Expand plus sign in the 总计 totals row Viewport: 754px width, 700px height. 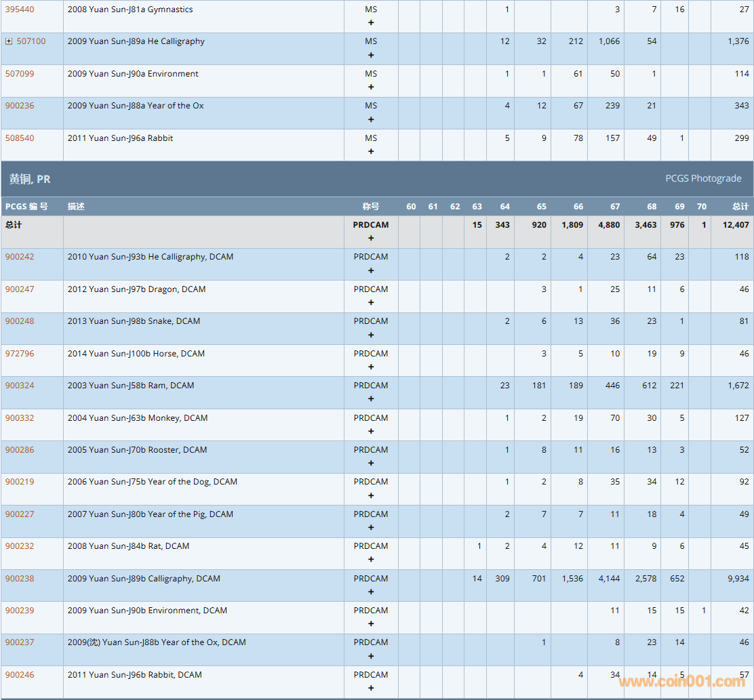coord(371,238)
